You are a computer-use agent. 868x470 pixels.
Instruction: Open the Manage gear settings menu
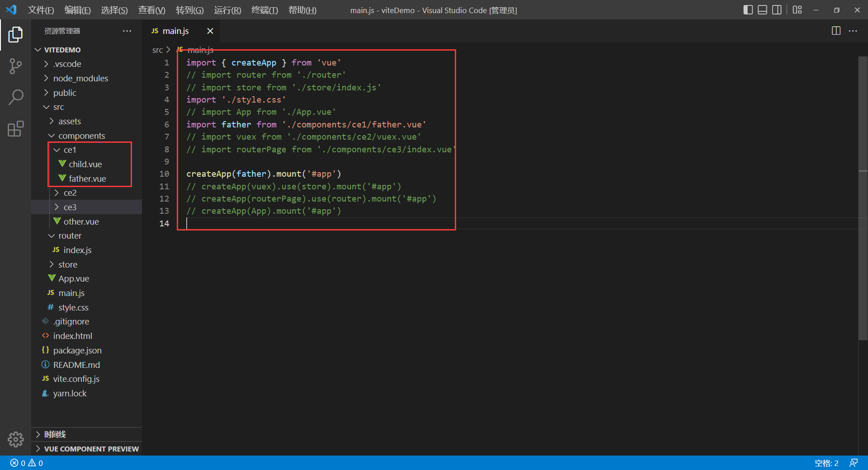[x=15, y=439]
